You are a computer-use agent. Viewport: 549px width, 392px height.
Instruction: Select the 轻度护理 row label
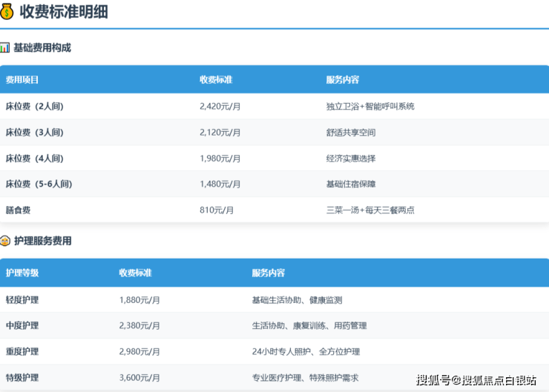point(22,300)
